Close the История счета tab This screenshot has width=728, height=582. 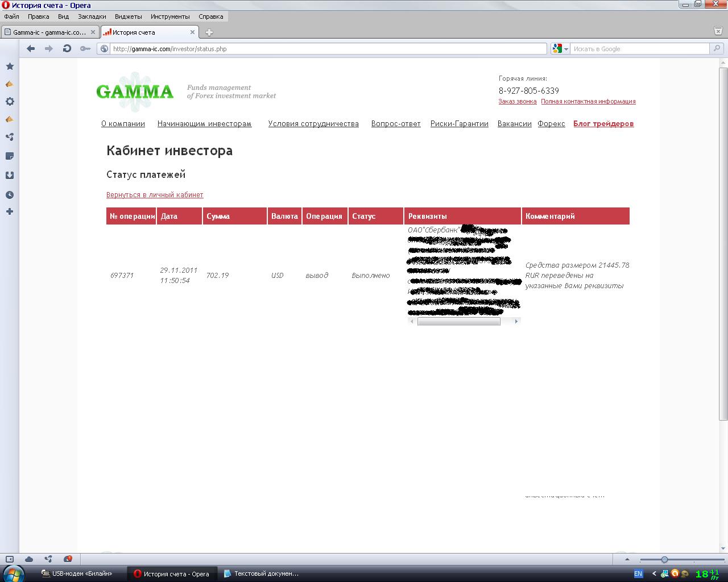(x=192, y=32)
